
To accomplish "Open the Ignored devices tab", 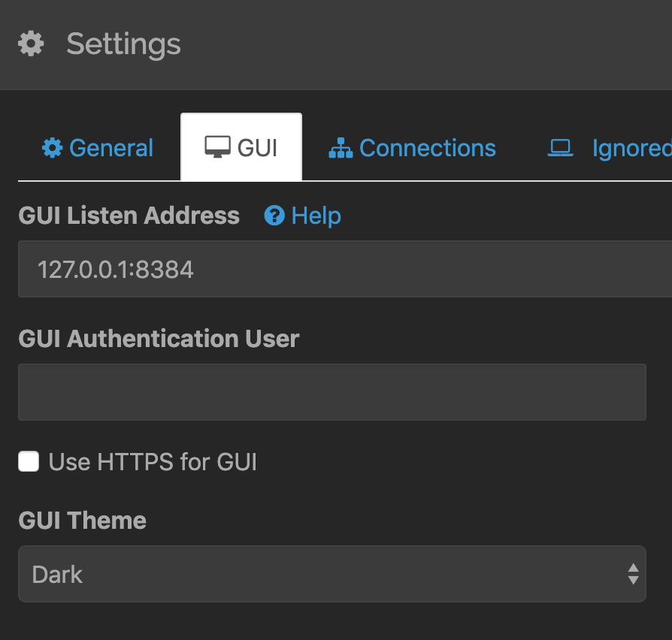I will click(x=601, y=148).
